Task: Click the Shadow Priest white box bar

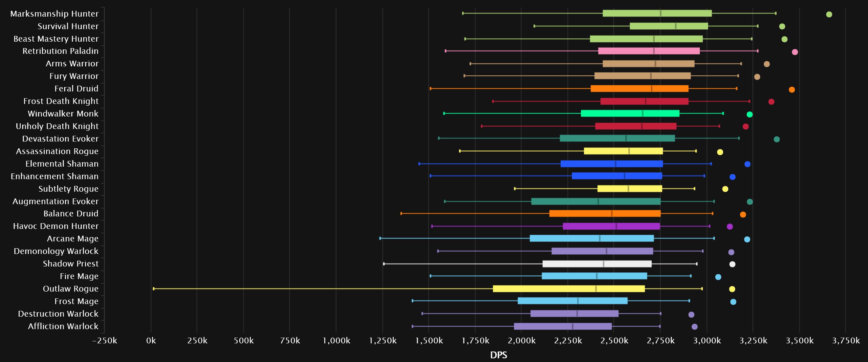Action: pyautogui.click(x=597, y=264)
